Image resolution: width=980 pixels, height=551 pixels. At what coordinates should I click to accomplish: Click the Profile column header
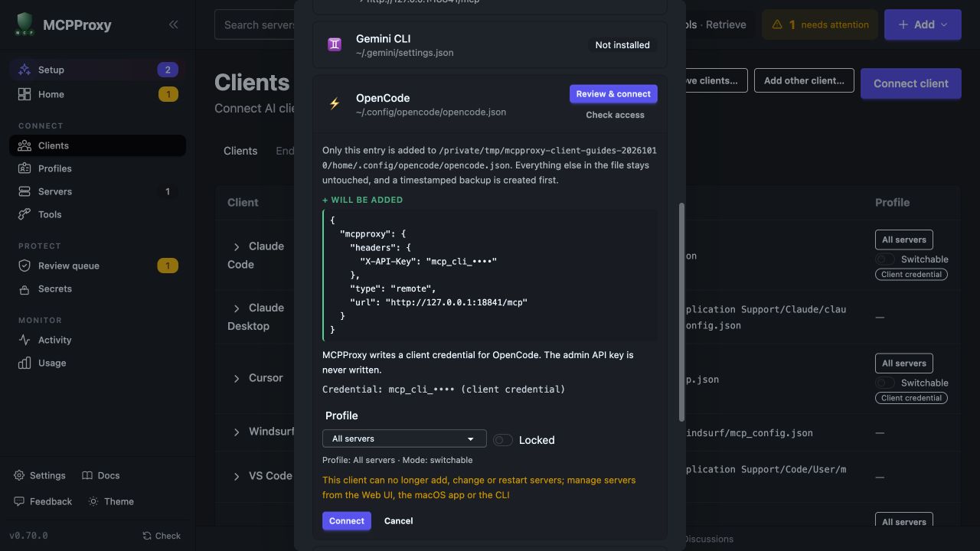pos(893,202)
